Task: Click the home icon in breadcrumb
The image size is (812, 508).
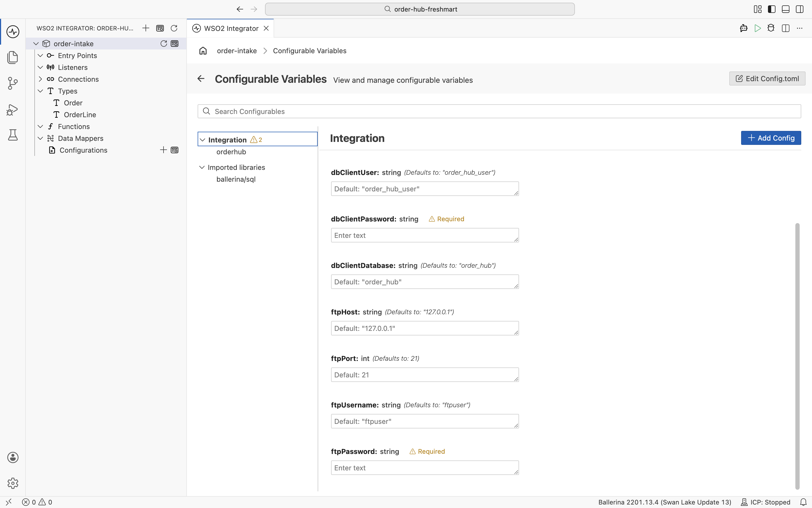Action: click(x=203, y=51)
